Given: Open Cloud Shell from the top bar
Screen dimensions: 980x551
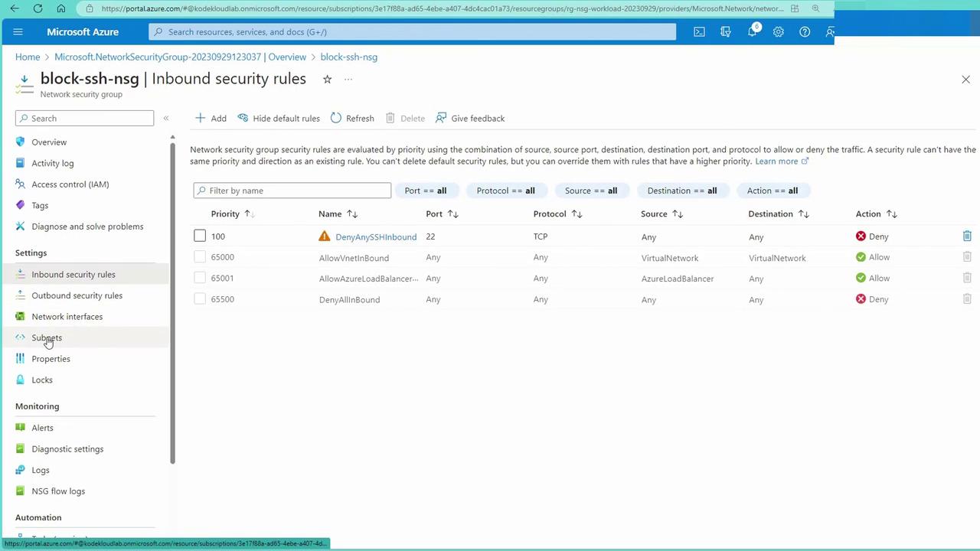Looking at the screenshot, I should coord(699,32).
